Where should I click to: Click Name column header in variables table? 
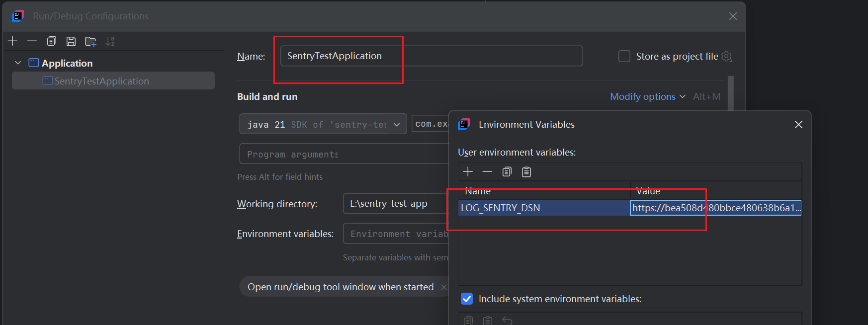pyautogui.click(x=544, y=191)
